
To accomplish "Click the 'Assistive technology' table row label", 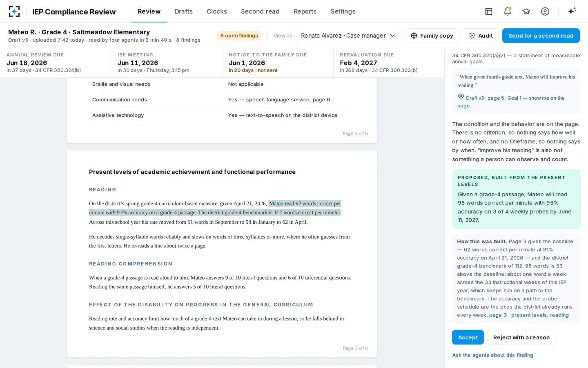I will (118, 115).
